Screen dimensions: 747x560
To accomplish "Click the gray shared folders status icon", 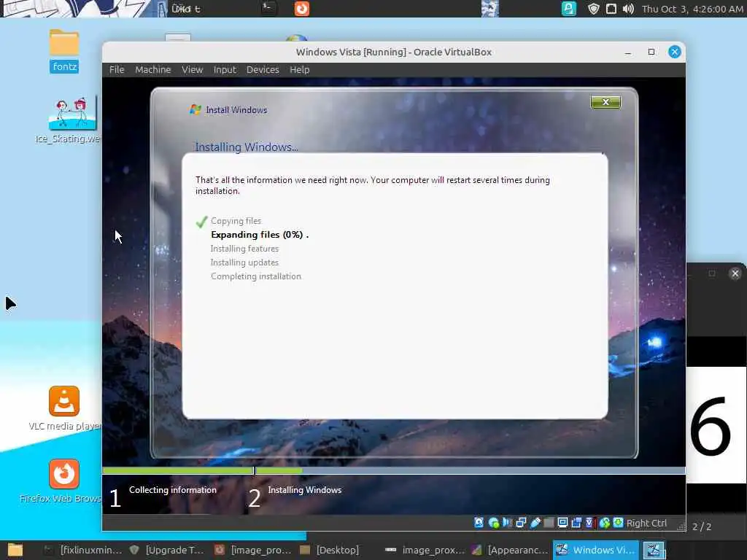I will click(549, 523).
